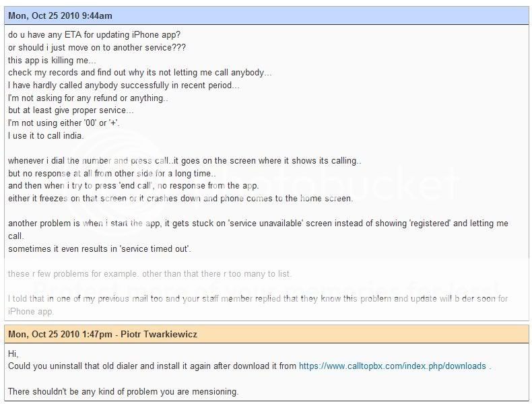532x404 pixels.
Task: Click the 'whenever i dial the number' line
Action: (x=185, y=161)
